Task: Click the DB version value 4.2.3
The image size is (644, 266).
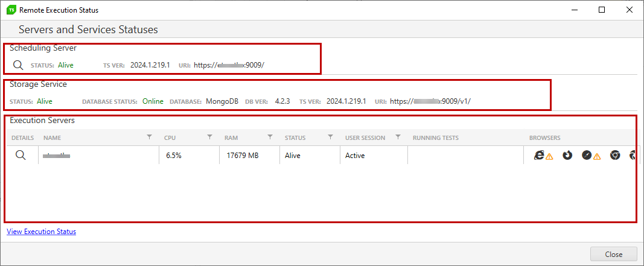Action: [x=282, y=101]
